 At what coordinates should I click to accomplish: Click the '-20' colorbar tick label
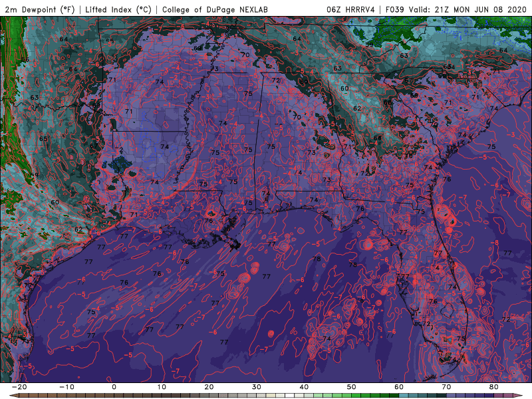(19, 387)
